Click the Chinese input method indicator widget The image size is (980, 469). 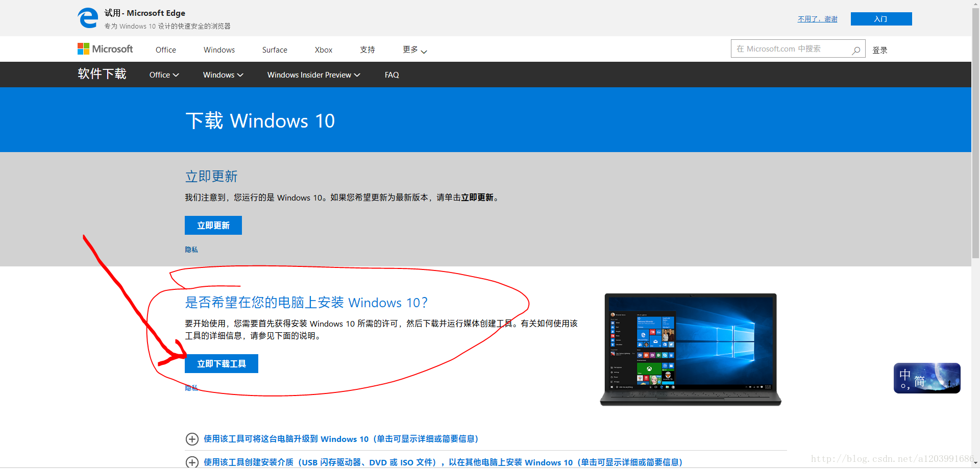pyautogui.click(x=926, y=378)
